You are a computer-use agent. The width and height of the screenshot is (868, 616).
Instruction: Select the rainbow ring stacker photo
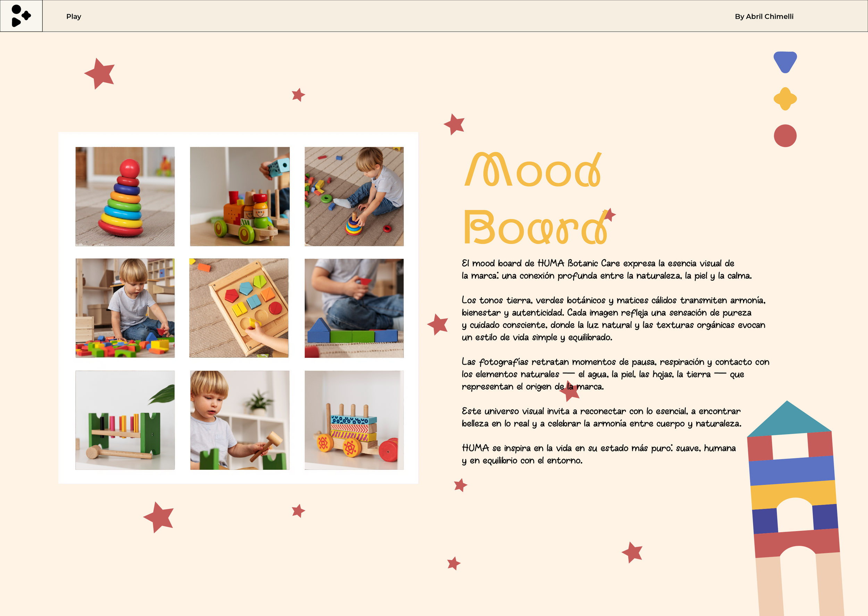point(125,197)
